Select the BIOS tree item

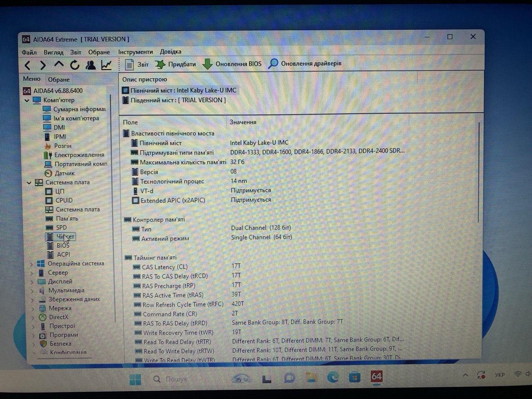coord(57,246)
